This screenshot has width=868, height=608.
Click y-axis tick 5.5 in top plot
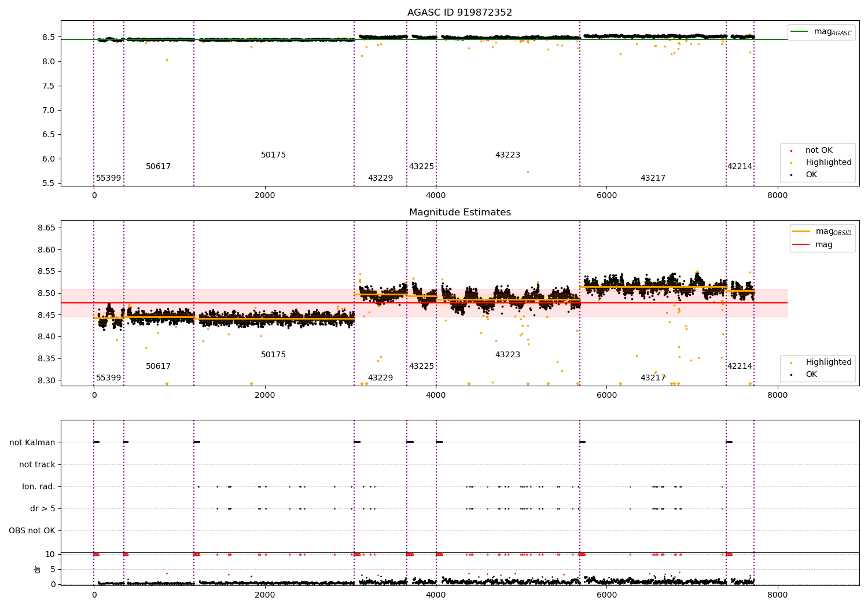point(49,183)
